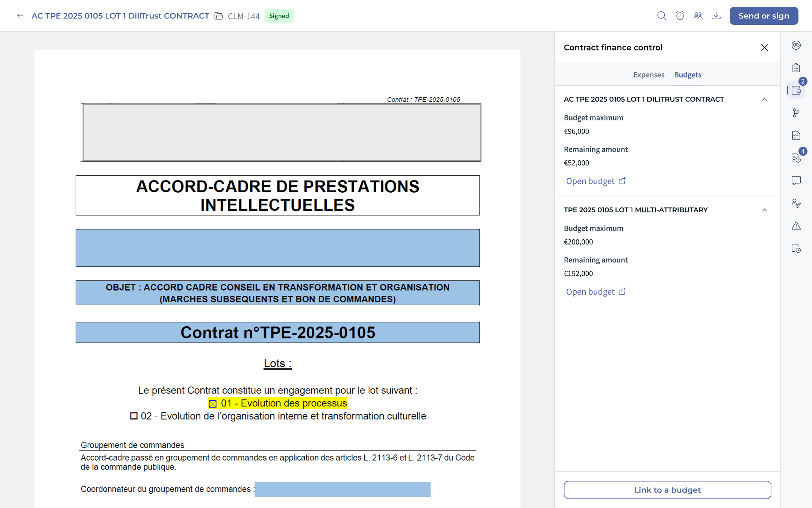Open budget for the MULTI-ATTRIBUTARY section
The height and width of the screenshot is (508, 812).
pos(596,292)
